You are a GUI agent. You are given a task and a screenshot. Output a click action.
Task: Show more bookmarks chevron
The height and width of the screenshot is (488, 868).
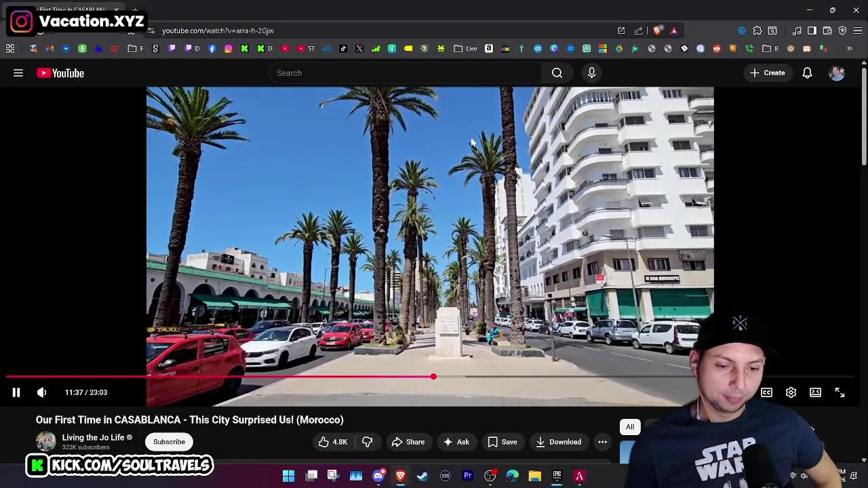(x=849, y=48)
